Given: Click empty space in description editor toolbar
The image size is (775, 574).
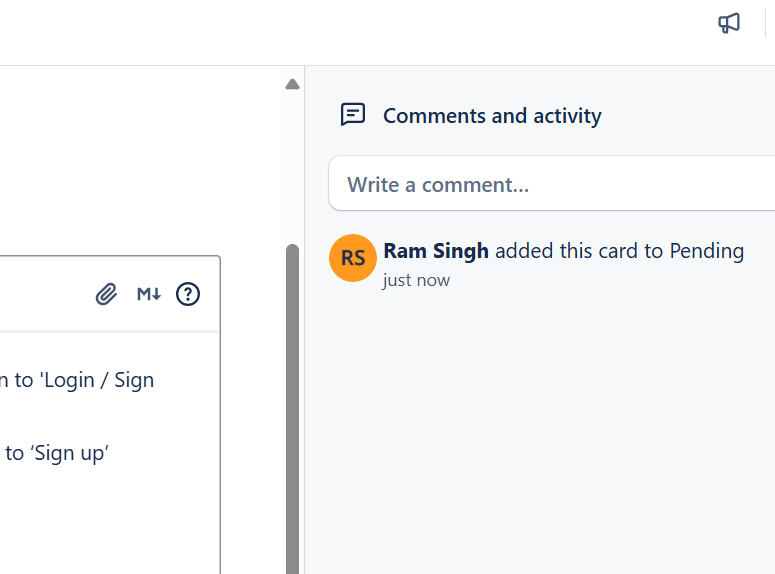Looking at the screenshot, I should tap(40, 294).
